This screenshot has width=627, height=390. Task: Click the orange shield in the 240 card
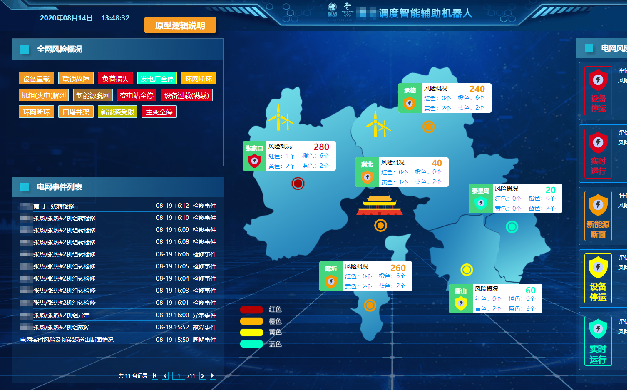tap(409, 103)
